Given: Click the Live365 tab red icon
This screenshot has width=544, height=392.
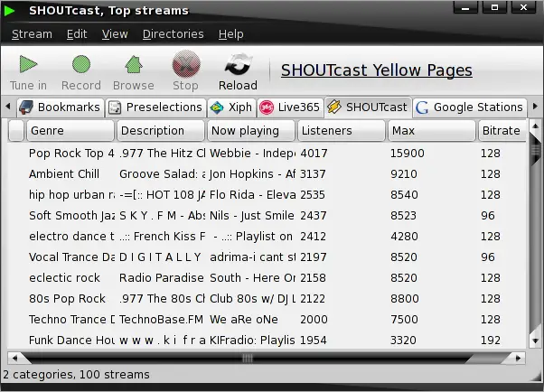Looking at the screenshot, I should (x=267, y=107).
